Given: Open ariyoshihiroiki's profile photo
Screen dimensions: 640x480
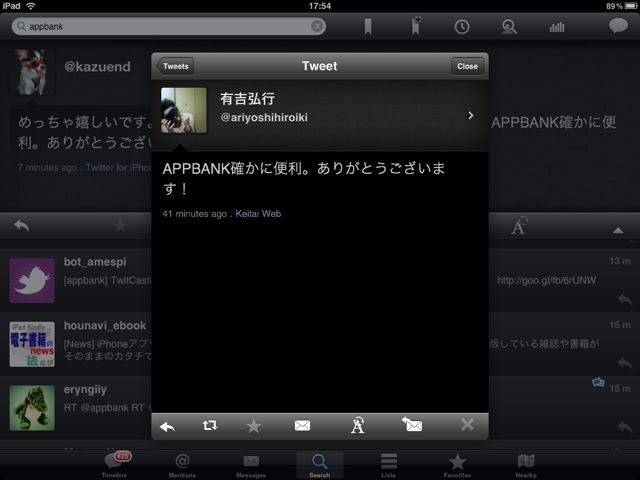Looking at the screenshot, I should click(184, 110).
